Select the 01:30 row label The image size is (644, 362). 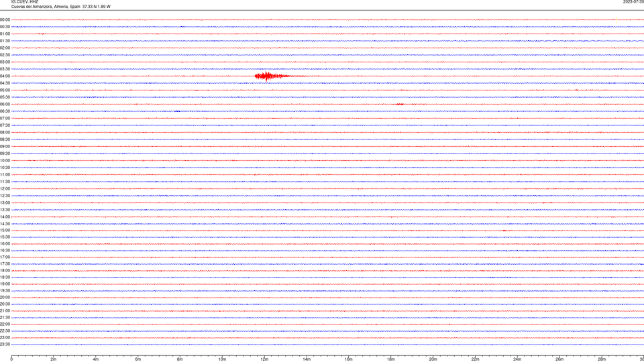[x=5, y=41]
